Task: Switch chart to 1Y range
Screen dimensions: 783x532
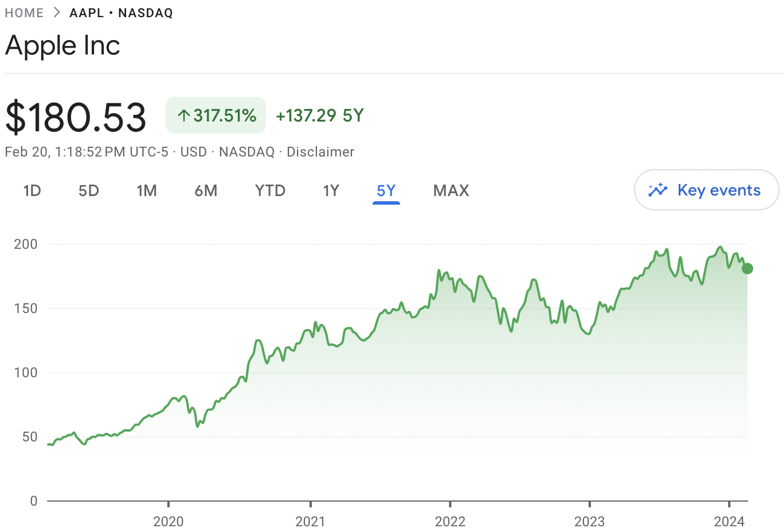Action: (331, 190)
